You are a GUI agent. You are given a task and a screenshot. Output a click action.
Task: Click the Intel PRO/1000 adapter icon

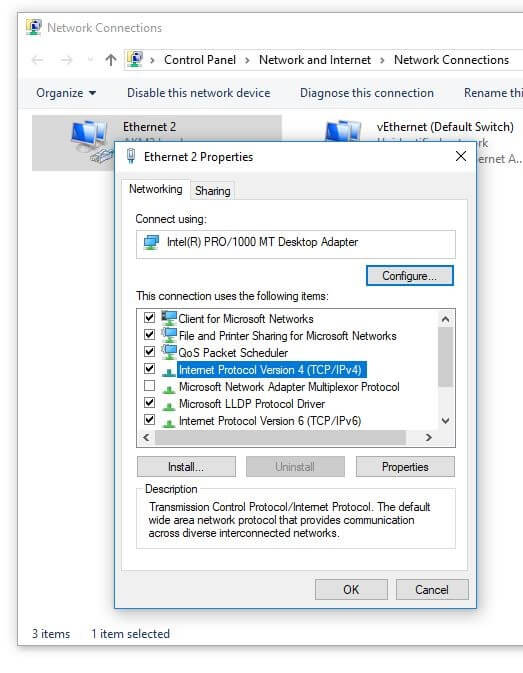tap(151, 242)
